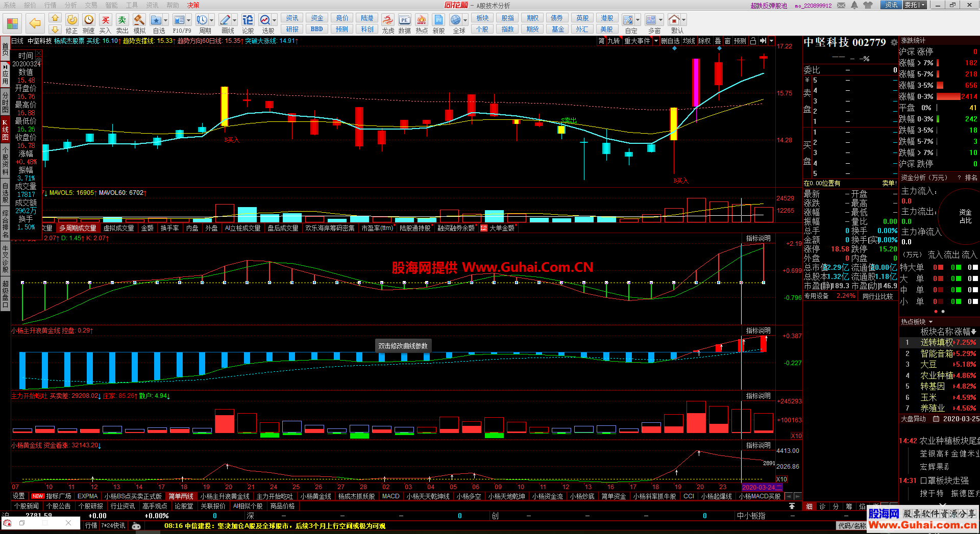Viewport: 980px width, 534px height.
Task: Click the indicator tabs scroll-right arrow
Action: click(x=797, y=496)
